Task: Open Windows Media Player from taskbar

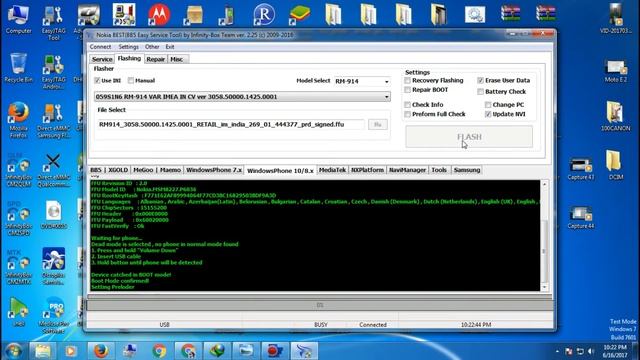Action: tap(71, 351)
